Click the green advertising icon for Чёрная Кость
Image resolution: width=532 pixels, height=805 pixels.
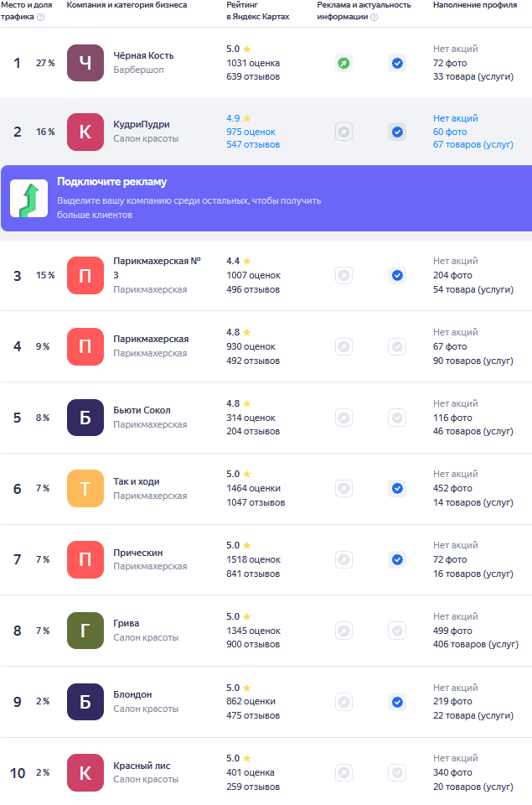(x=343, y=63)
